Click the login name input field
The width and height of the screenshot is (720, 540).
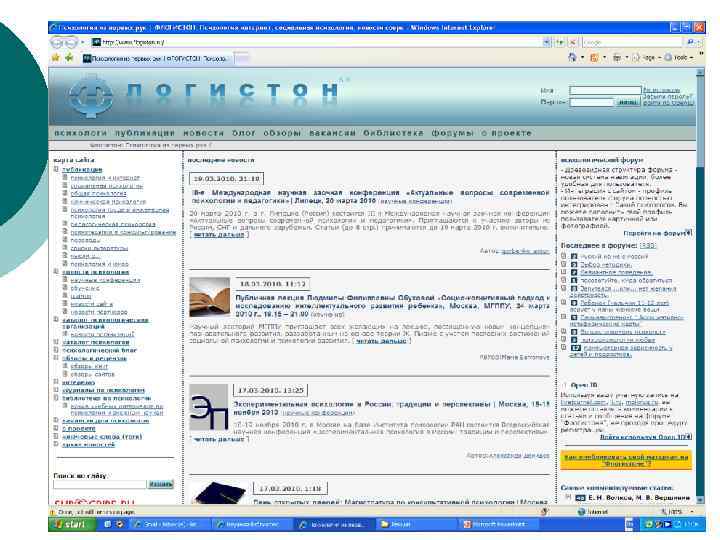(x=605, y=90)
